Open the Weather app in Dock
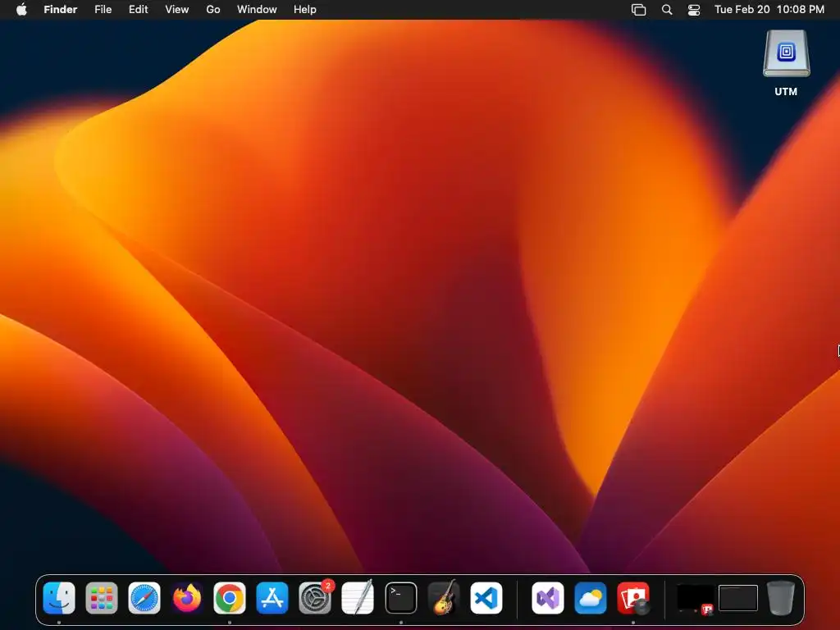This screenshot has height=630, width=840. [x=591, y=598]
